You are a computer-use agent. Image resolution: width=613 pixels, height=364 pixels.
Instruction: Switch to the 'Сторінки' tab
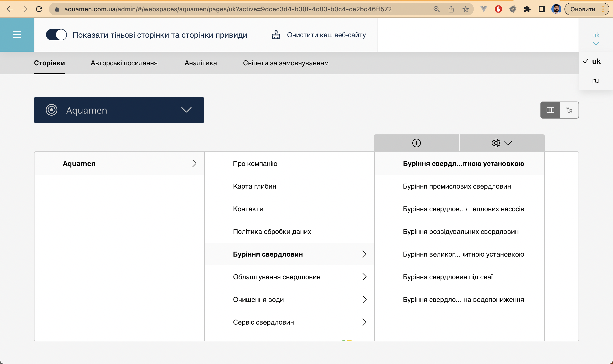click(50, 63)
